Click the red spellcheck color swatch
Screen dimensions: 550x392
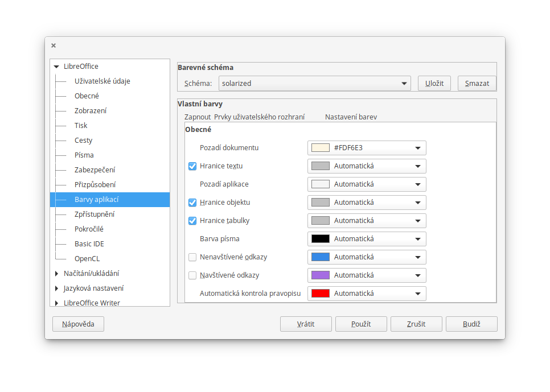coord(320,294)
